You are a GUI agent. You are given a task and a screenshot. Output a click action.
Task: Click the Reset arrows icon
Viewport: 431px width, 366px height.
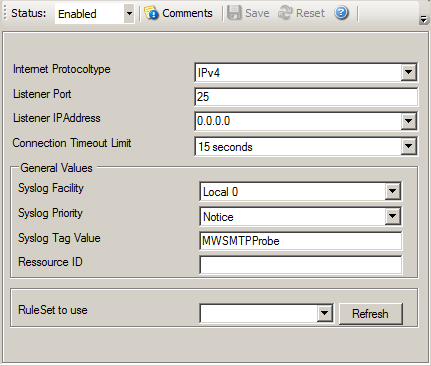(x=285, y=13)
